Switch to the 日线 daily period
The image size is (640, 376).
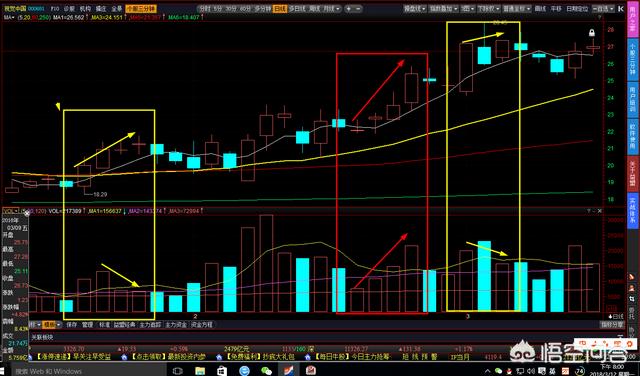(x=280, y=9)
